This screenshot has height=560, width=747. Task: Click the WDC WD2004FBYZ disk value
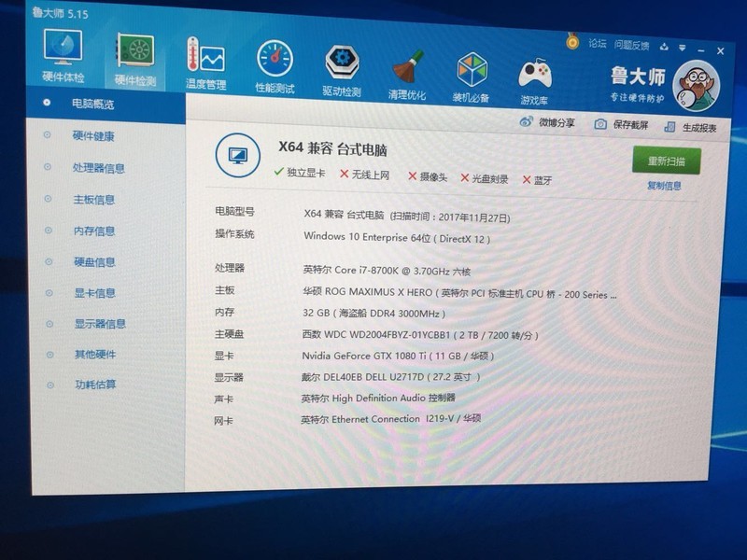(420, 335)
